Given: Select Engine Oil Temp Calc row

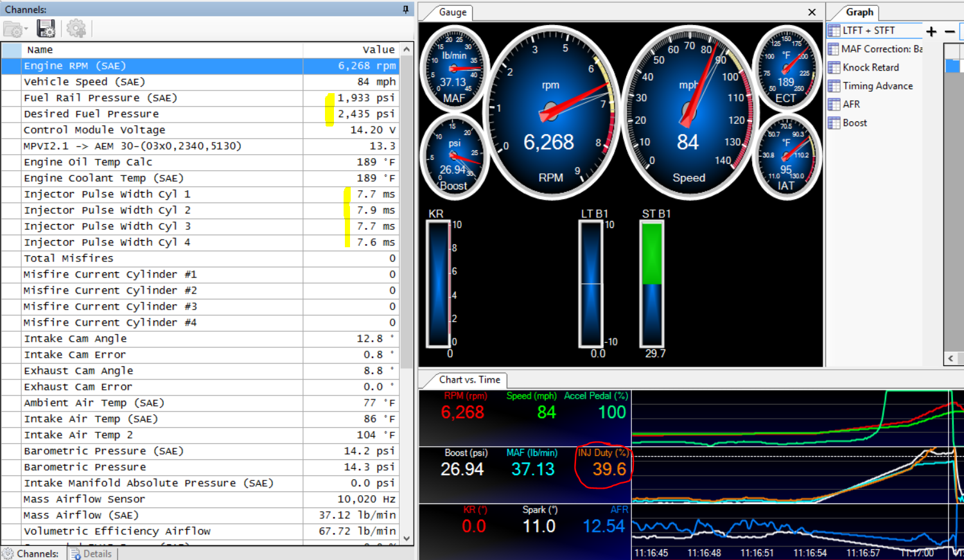Looking at the screenshot, I should pyautogui.click(x=200, y=162).
